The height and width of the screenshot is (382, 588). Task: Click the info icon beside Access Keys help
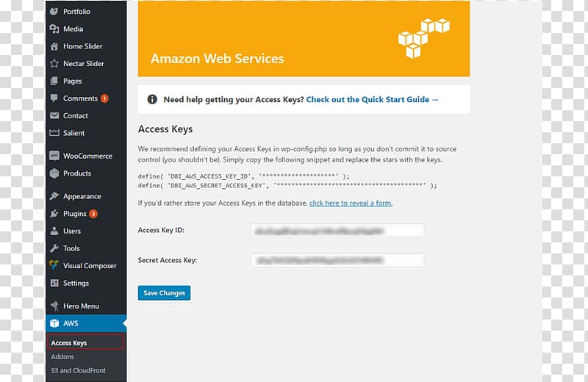[152, 99]
